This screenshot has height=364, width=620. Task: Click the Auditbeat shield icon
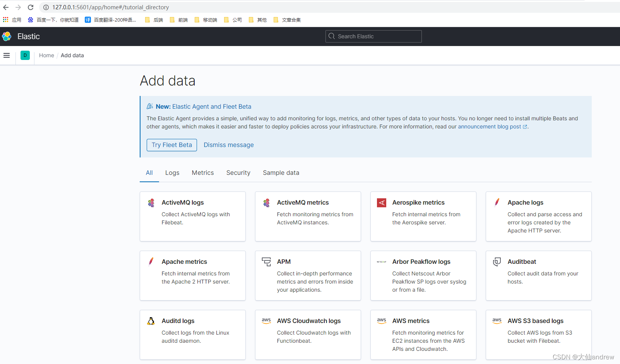coord(497,262)
